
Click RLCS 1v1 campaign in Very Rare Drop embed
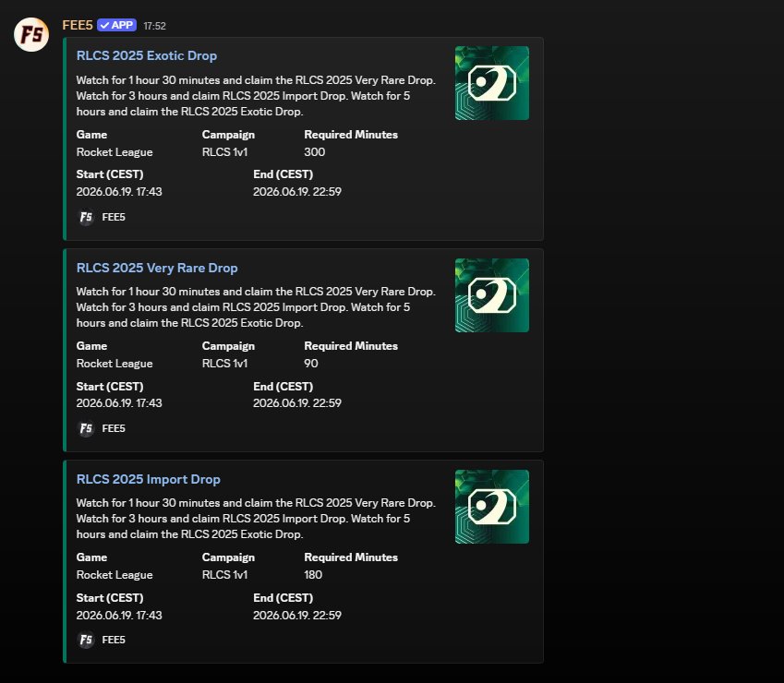225,364
